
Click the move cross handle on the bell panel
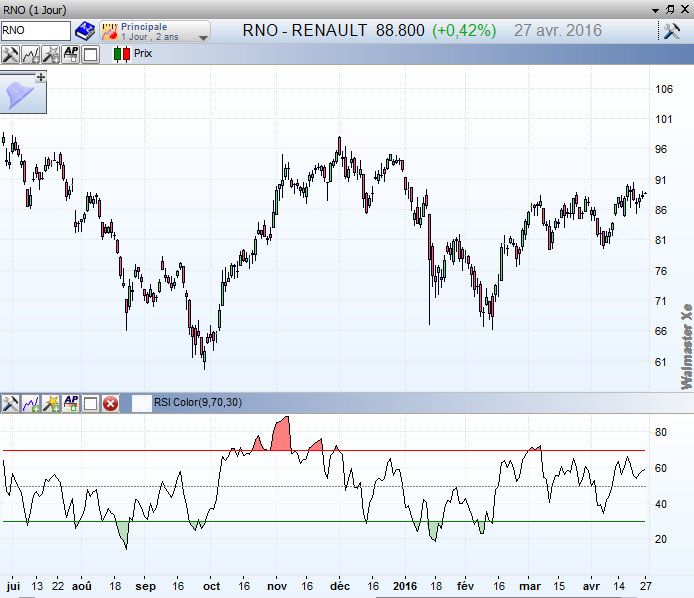[x=41, y=77]
